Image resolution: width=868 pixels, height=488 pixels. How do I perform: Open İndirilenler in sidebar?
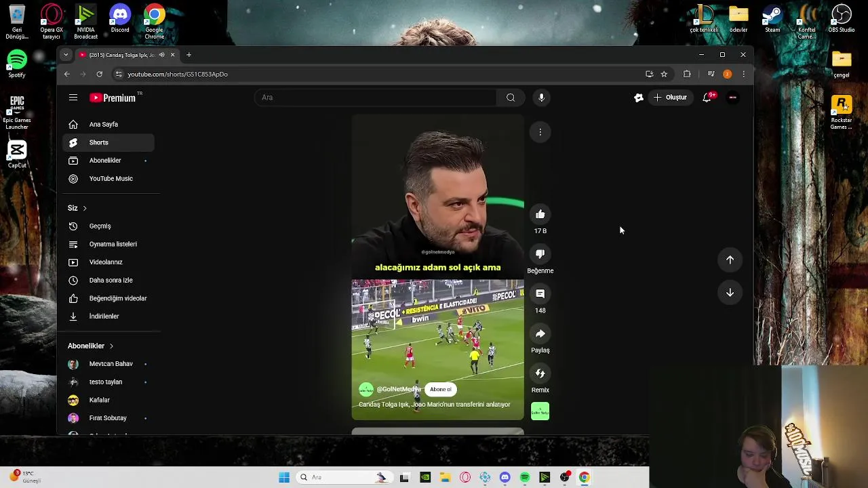click(x=108, y=317)
